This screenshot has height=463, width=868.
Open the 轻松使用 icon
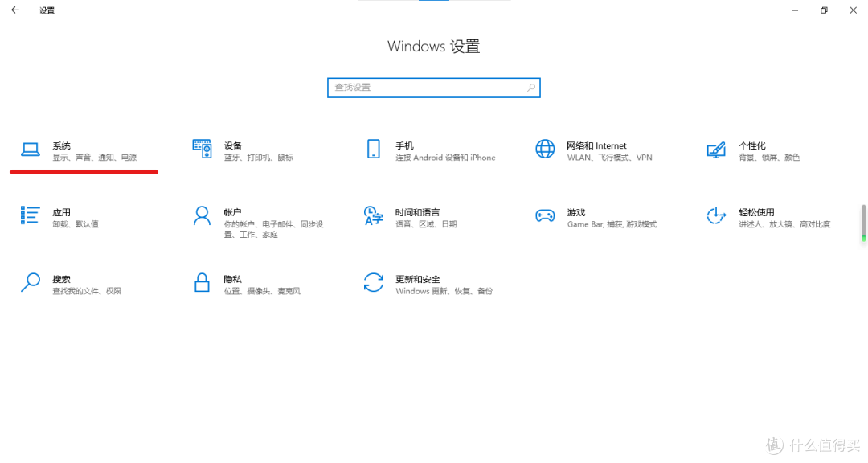716,216
